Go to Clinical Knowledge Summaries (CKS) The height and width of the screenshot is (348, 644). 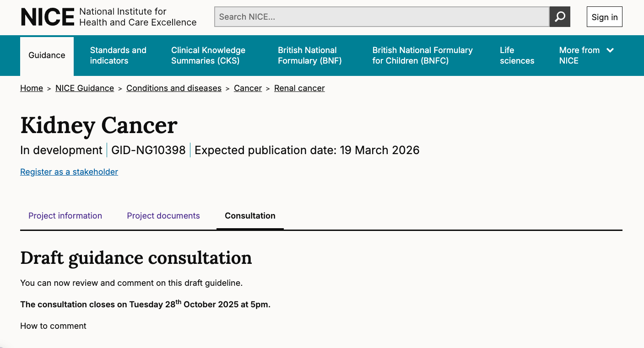coord(208,55)
